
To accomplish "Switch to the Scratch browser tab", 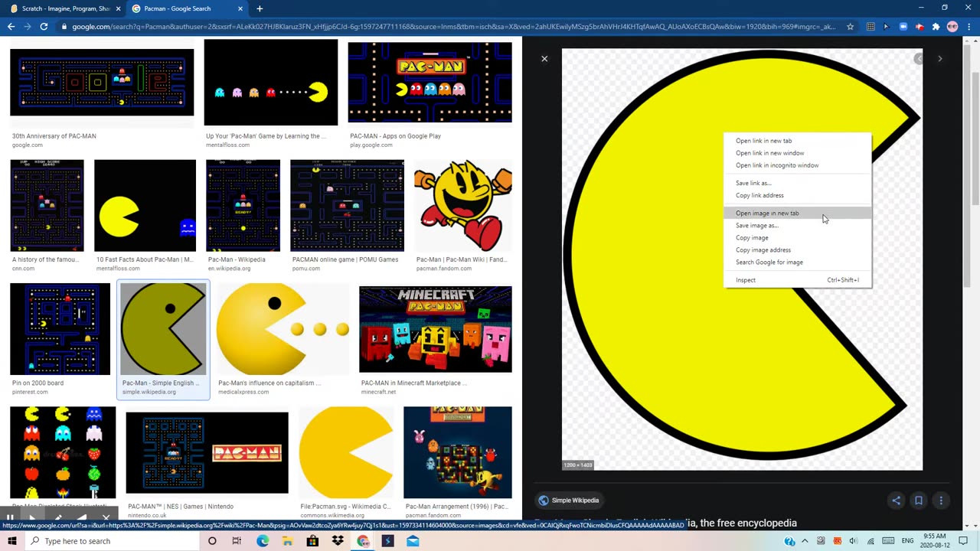I will click(x=64, y=8).
